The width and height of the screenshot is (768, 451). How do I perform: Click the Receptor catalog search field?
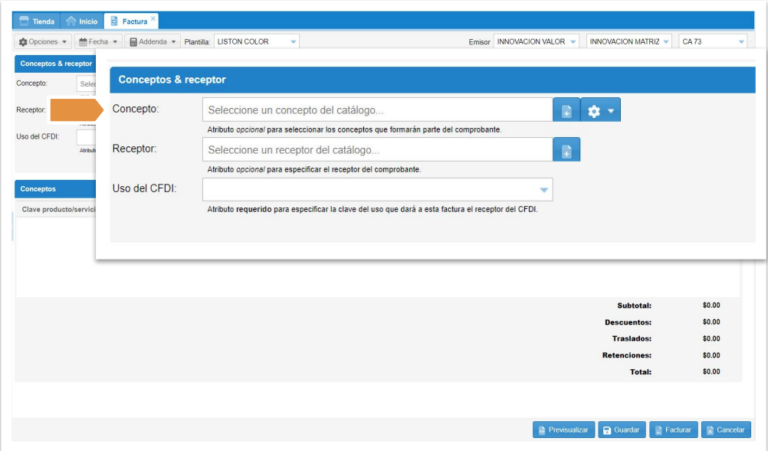click(377, 150)
